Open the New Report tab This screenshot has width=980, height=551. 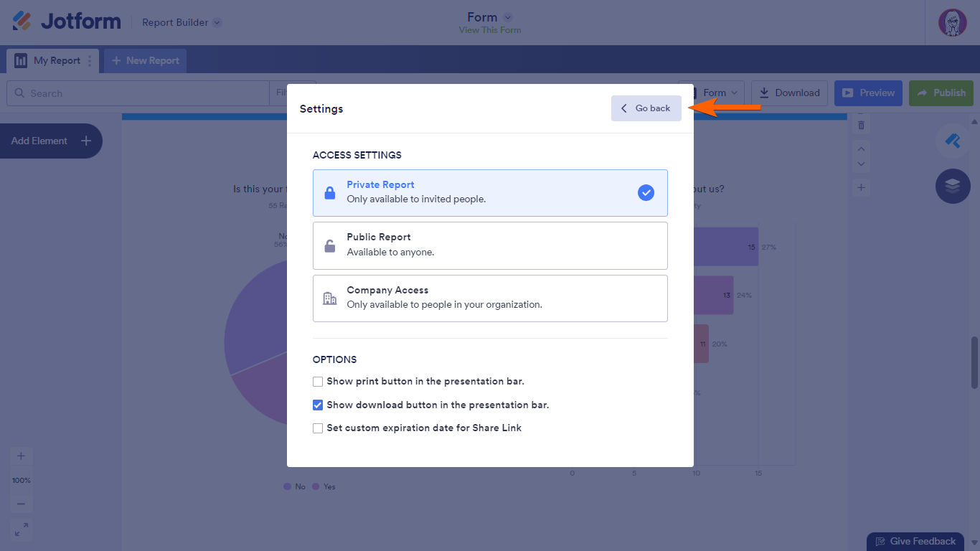146,61
